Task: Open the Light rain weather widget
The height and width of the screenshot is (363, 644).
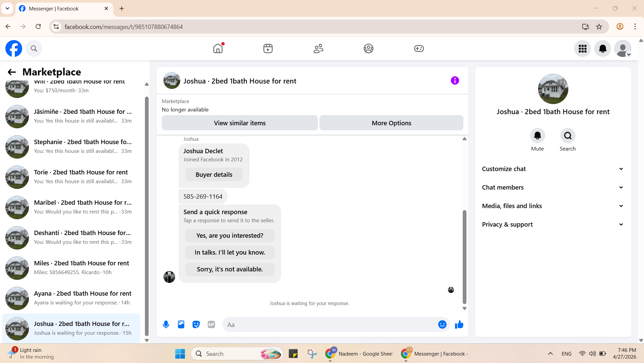Action: pos(31,354)
